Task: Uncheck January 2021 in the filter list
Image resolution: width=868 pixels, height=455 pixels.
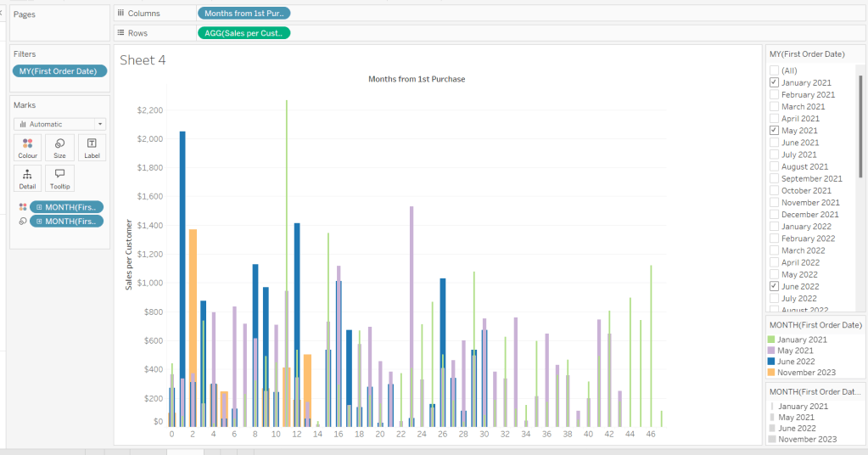Action: 774,83
